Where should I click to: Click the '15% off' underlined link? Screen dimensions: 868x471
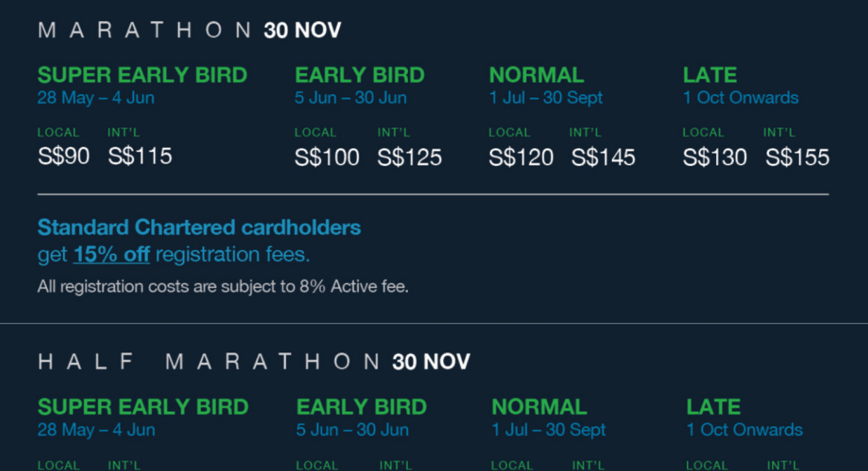111,254
